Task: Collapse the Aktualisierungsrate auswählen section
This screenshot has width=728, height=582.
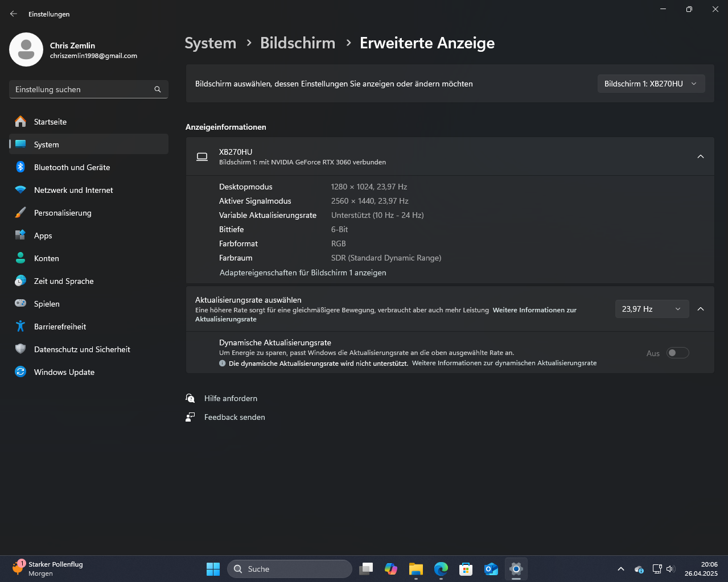Action: coord(701,309)
